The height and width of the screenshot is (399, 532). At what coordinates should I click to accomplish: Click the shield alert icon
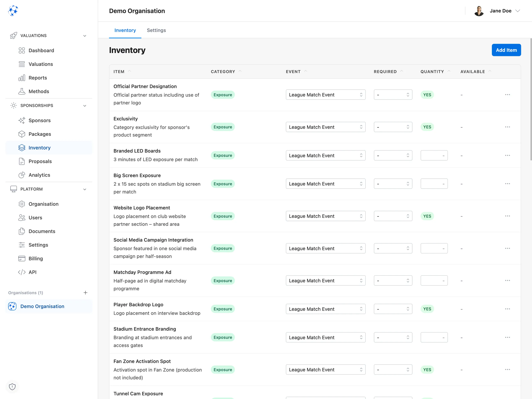coord(12,387)
